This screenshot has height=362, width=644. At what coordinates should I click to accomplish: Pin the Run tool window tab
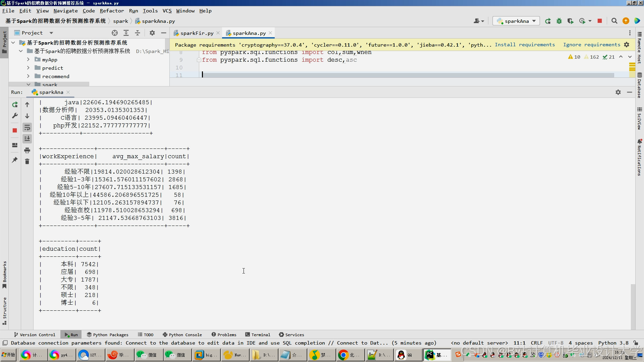(15, 160)
